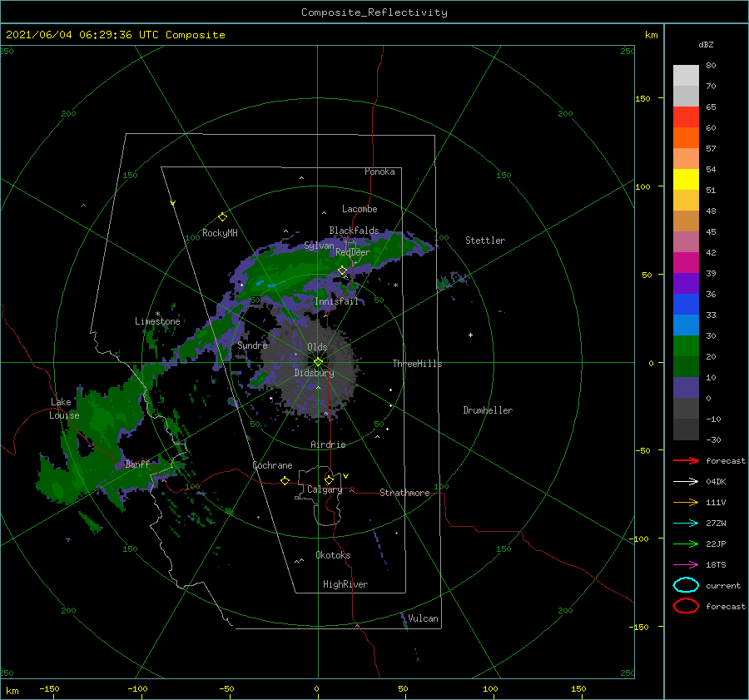Click the Sundre label
Image resolution: width=749 pixels, height=700 pixels.
252,345
